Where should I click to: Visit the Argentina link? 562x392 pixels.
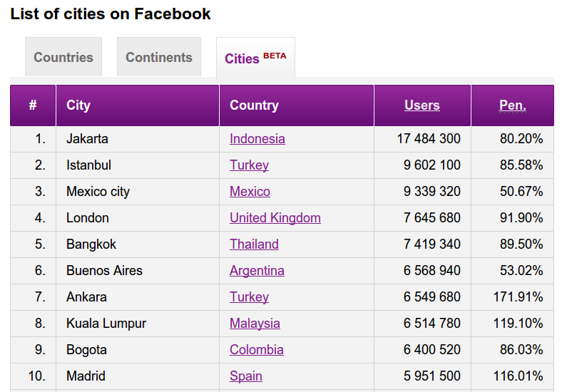(x=257, y=271)
